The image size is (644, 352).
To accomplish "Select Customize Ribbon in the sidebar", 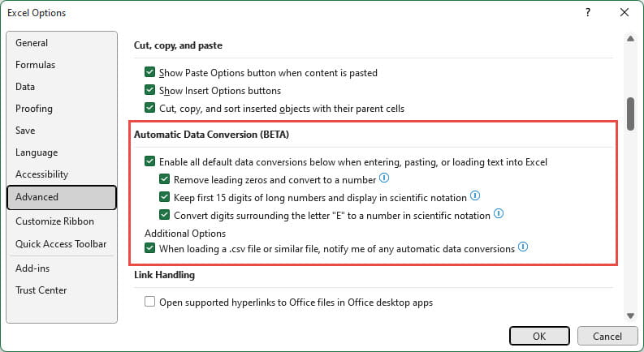I will pyautogui.click(x=54, y=221).
